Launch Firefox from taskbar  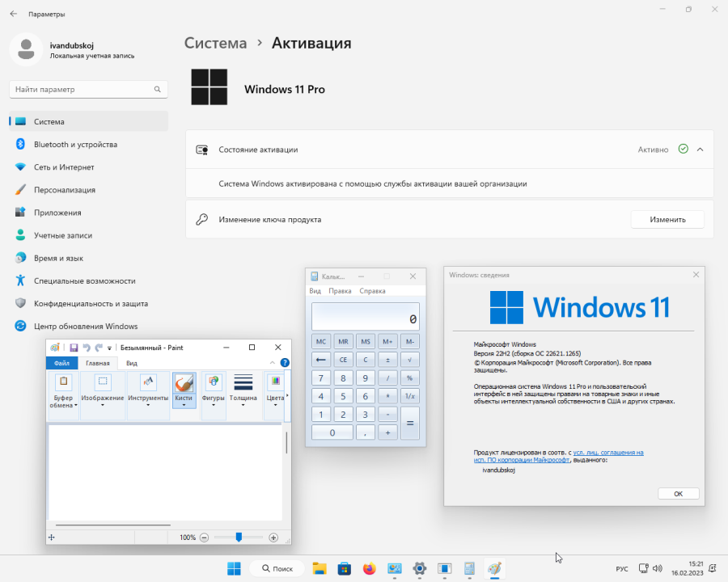(370, 568)
